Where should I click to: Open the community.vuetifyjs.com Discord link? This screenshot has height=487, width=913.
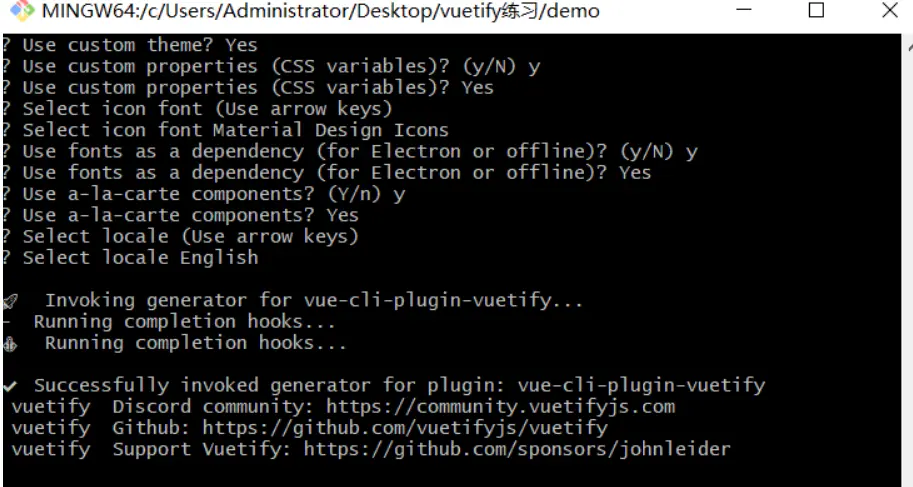(500, 407)
